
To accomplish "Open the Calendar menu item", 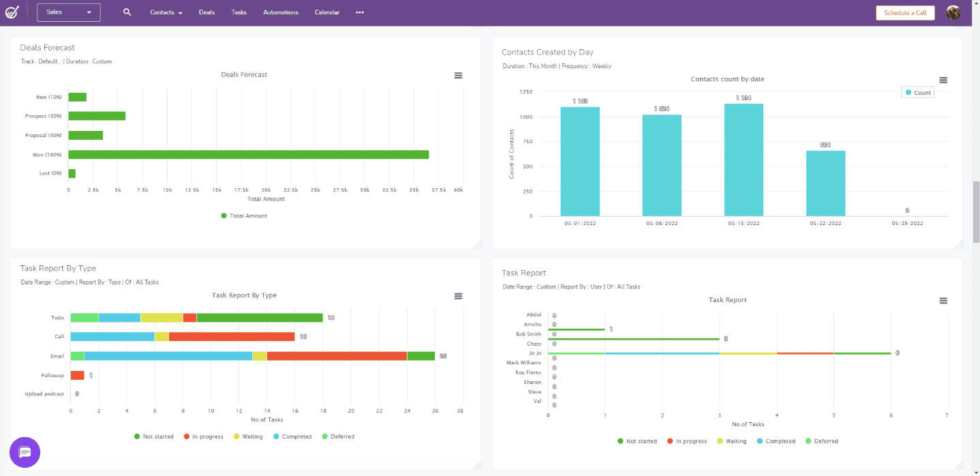I will tap(327, 12).
